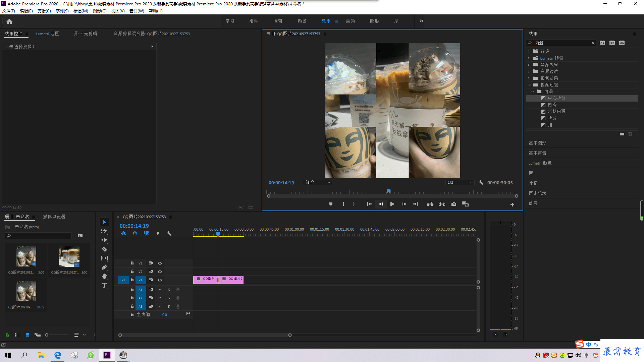Expand the 视频效果 folder
Screen dimensions: 644x362
[529, 78]
